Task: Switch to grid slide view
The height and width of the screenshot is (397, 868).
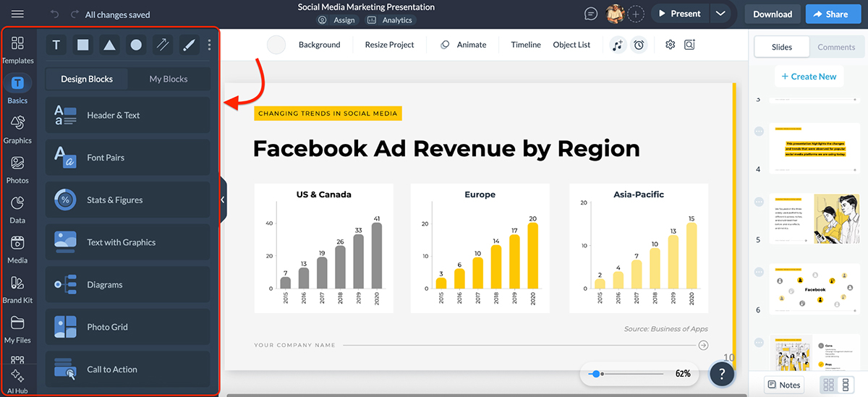Action: pyautogui.click(x=829, y=385)
